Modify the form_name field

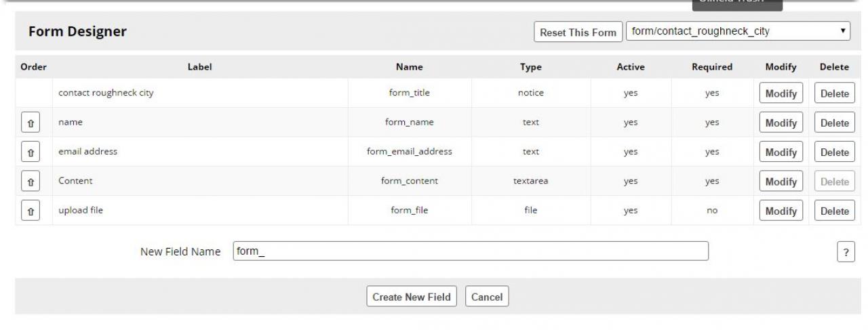[781, 123]
